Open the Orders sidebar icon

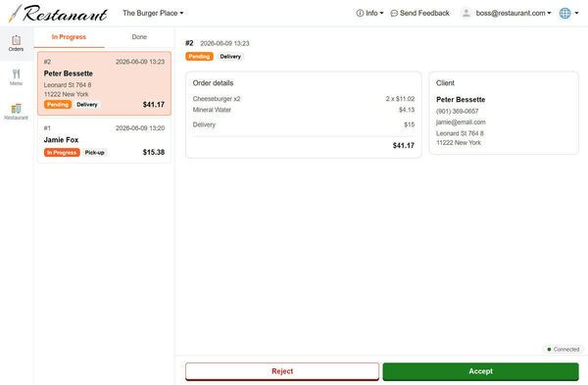point(16,43)
